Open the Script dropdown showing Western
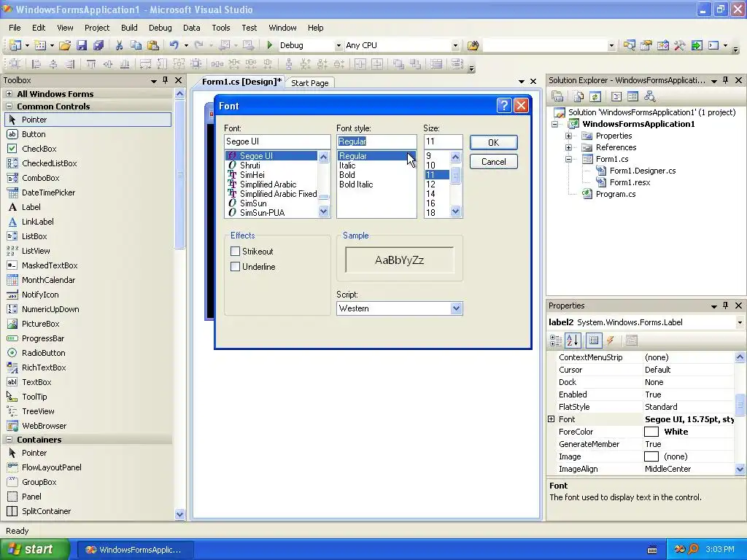Image resolution: width=747 pixels, height=560 pixels. pos(456,308)
